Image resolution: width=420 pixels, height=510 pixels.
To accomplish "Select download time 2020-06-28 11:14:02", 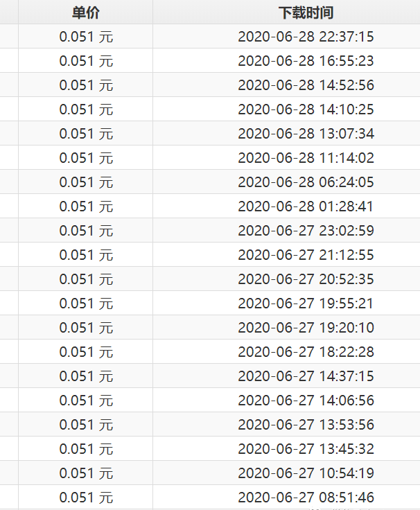I will [306, 158].
